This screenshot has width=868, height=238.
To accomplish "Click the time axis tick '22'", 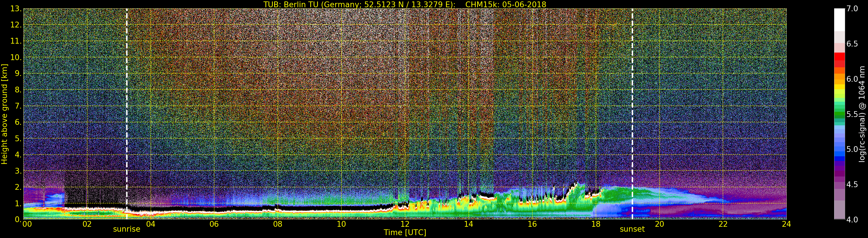I will (723, 224).
